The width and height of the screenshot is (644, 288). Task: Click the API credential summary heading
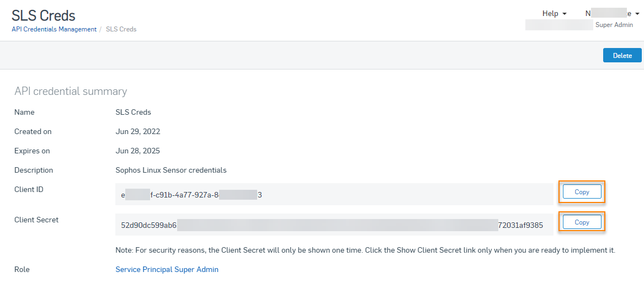click(71, 91)
